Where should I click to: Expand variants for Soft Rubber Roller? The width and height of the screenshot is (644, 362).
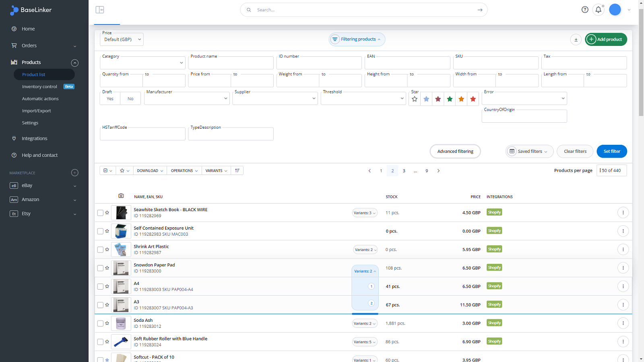365,342
